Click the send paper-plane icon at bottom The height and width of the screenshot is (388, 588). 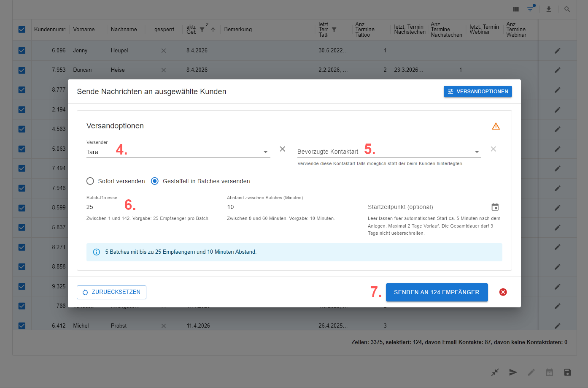click(513, 372)
